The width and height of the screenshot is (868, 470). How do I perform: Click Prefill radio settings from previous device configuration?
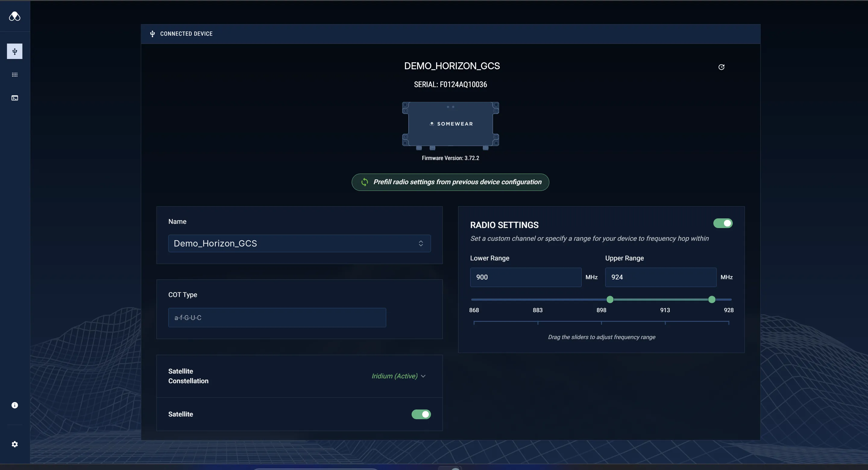pyautogui.click(x=450, y=182)
